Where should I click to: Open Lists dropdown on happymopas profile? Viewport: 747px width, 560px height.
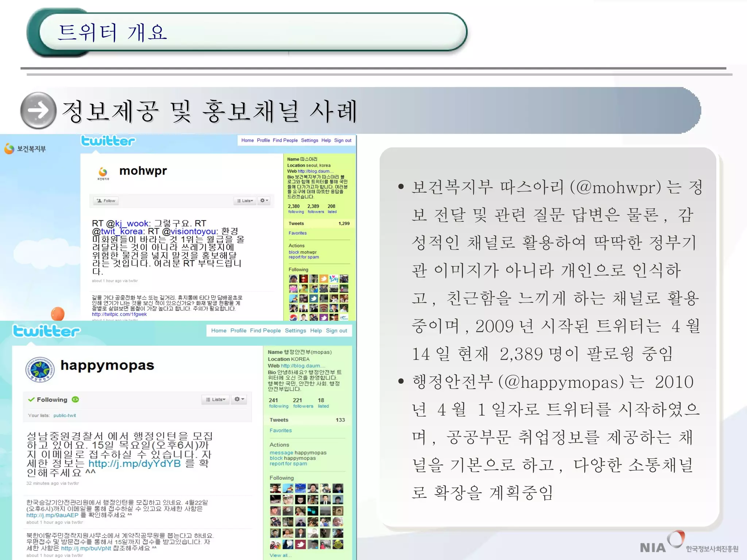(x=216, y=399)
